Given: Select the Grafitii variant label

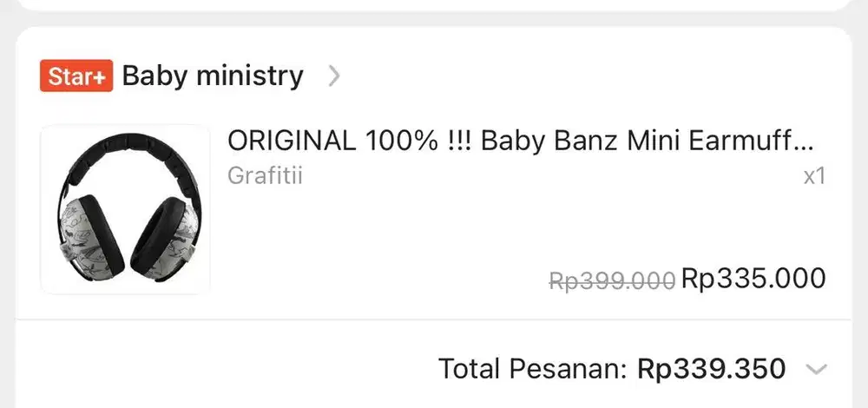Looking at the screenshot, I should (x=265, y=175).
